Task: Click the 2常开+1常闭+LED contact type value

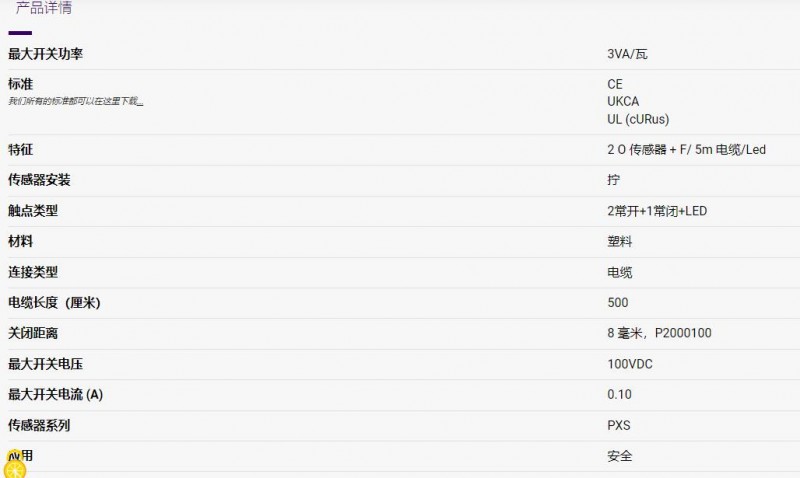Action: point(657,211)
